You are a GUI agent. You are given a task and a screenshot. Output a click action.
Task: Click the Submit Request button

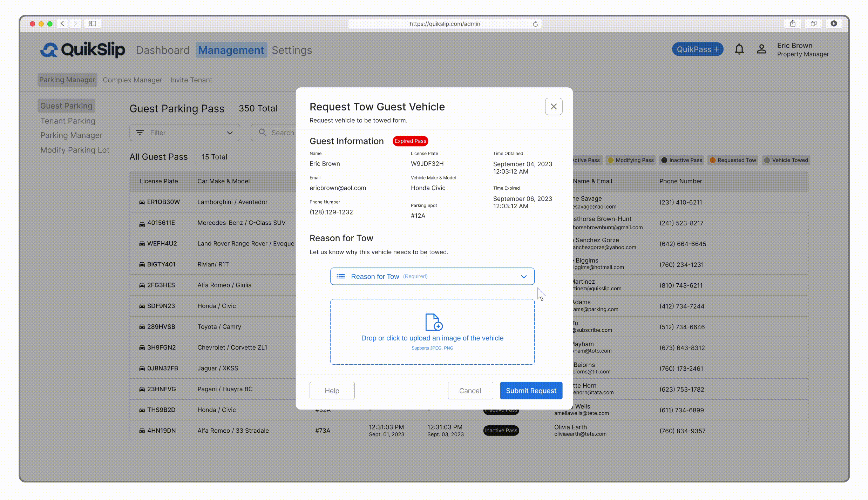(531, 391)
